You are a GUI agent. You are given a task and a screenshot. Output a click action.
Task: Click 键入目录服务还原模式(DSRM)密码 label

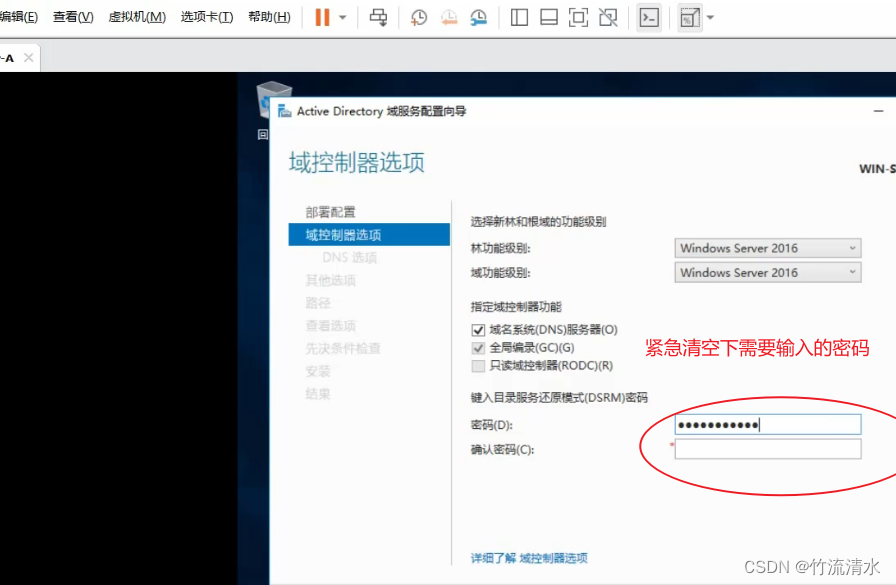(x=559, y=398)
